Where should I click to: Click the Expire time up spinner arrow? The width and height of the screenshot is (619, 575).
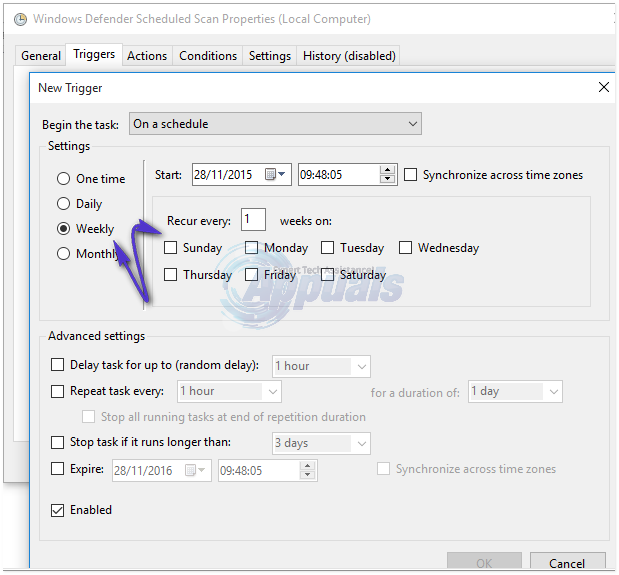(x=308, y=466)
